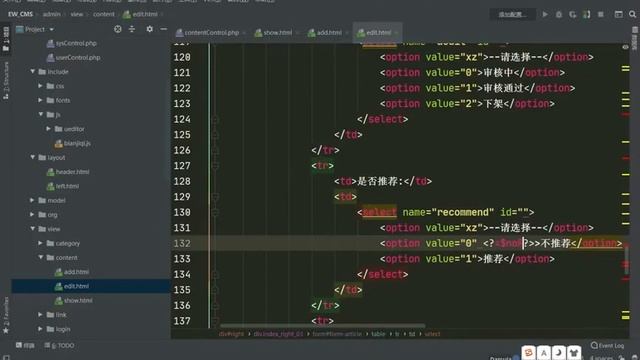Collapse the view folder
The image size is (640, 360).
(32, 229)
